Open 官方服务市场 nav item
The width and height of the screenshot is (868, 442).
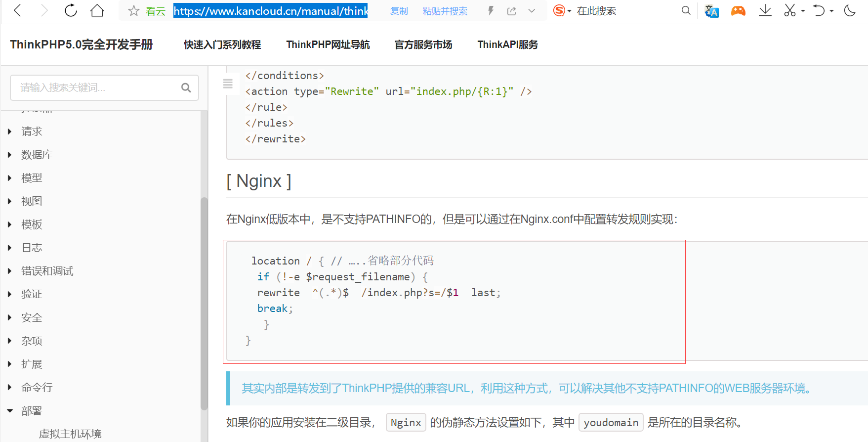[423, 44]
